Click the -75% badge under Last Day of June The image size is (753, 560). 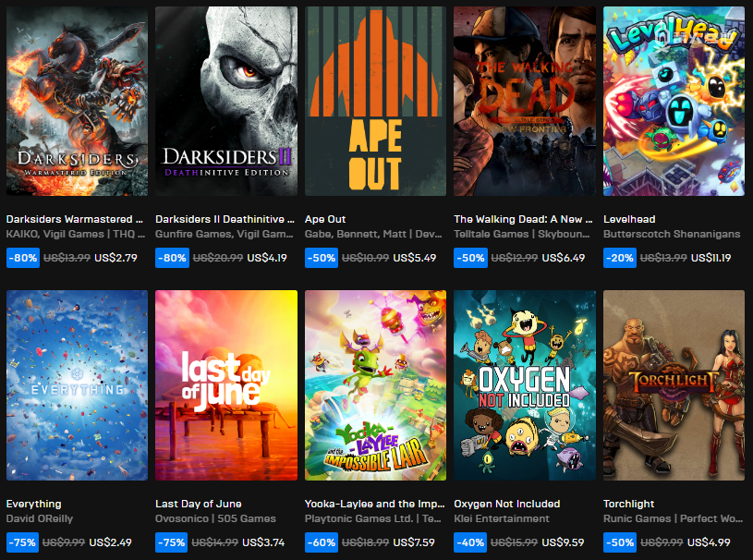[172, 542]
